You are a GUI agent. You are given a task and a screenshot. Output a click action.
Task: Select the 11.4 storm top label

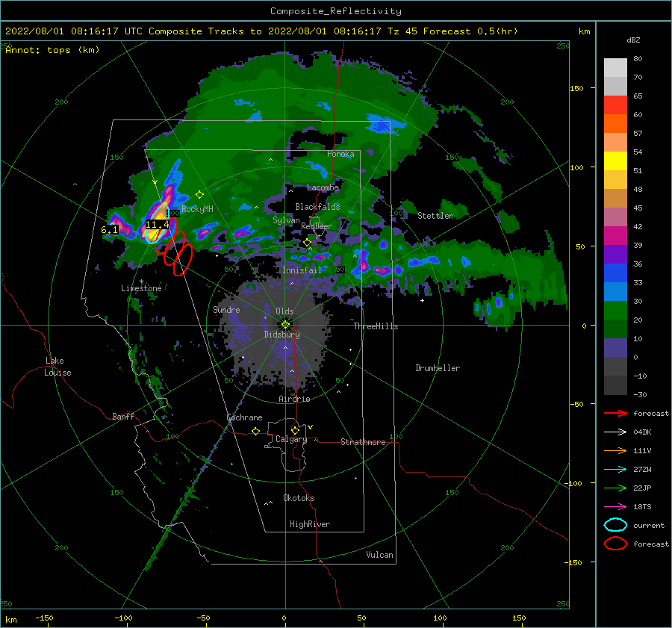[x=158, y=224]
